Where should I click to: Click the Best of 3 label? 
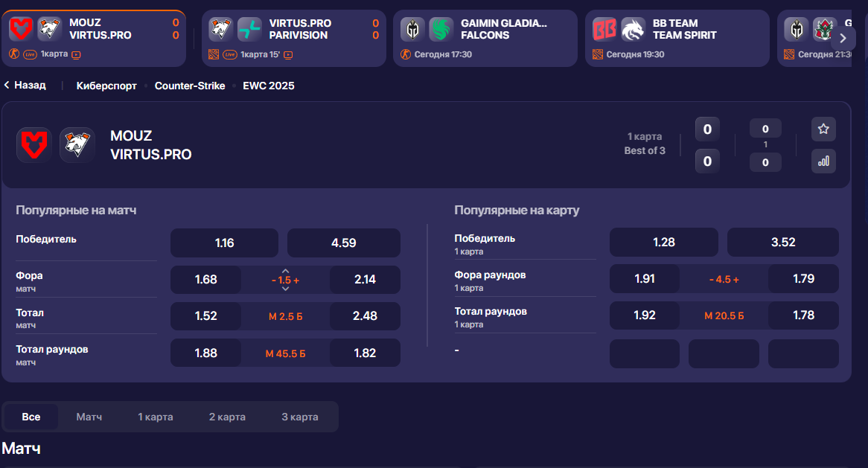tap(645, 150)
